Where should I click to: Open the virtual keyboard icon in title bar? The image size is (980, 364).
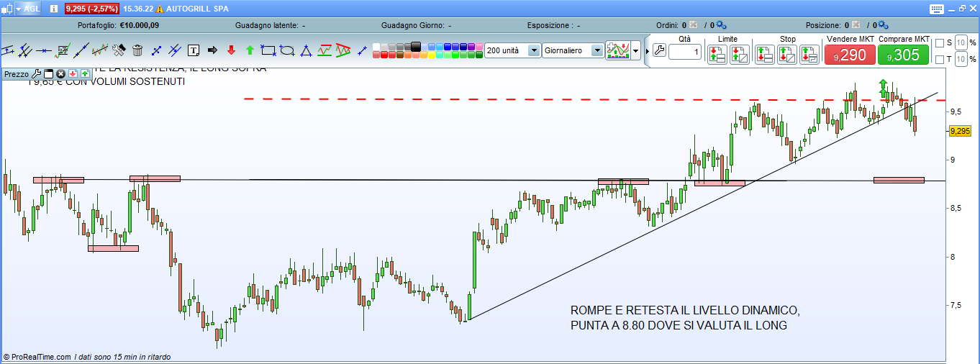[x=936, y=9]
